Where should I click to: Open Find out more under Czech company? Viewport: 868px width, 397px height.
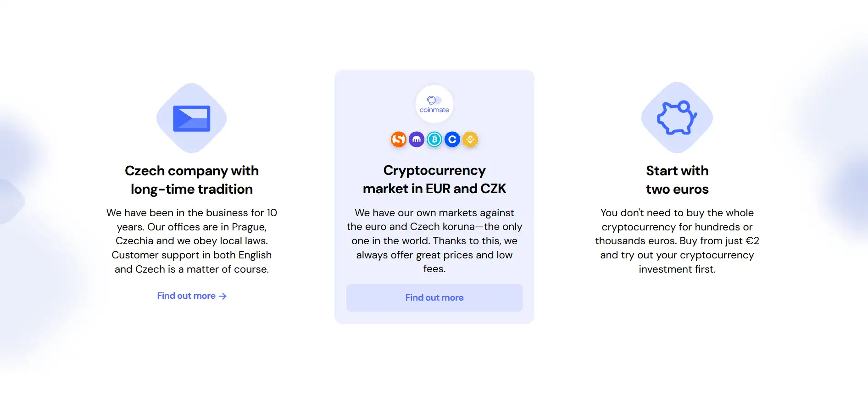pos(191,296)
